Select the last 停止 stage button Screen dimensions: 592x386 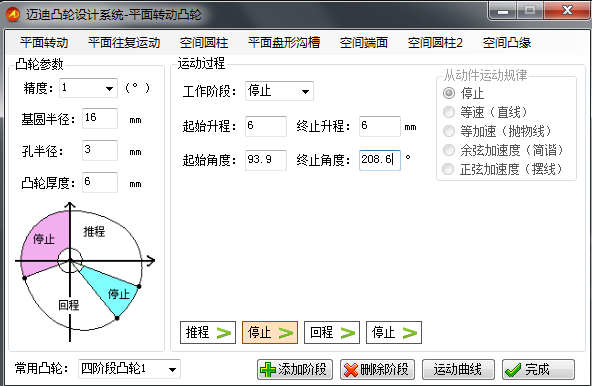pos(394,332)
